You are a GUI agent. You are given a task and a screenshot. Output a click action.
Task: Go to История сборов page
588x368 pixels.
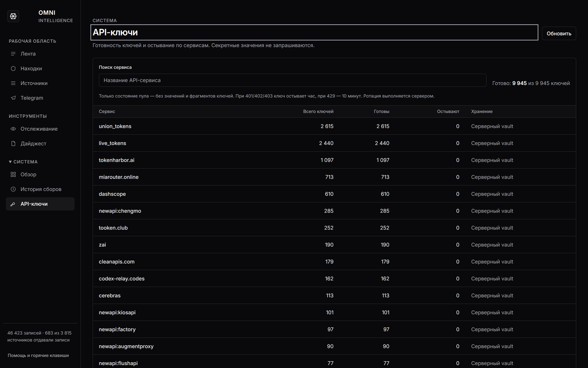pos(40,189)
